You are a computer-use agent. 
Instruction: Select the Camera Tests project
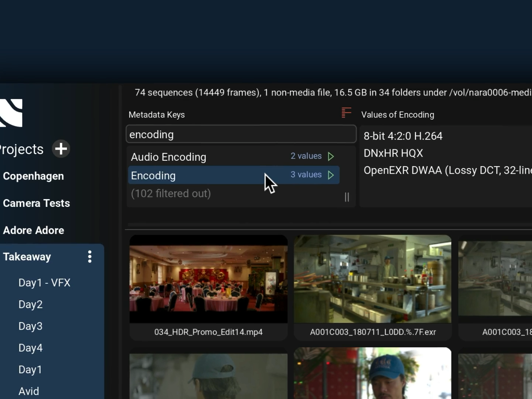click(36, 203)
